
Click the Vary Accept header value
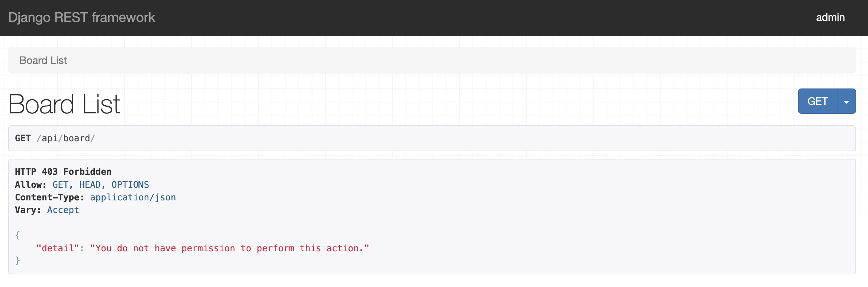click(x=63, y=210)
